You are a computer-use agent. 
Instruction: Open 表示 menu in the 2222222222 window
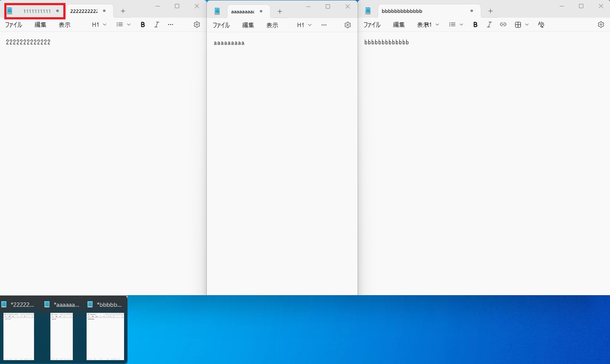pos(65,25)
